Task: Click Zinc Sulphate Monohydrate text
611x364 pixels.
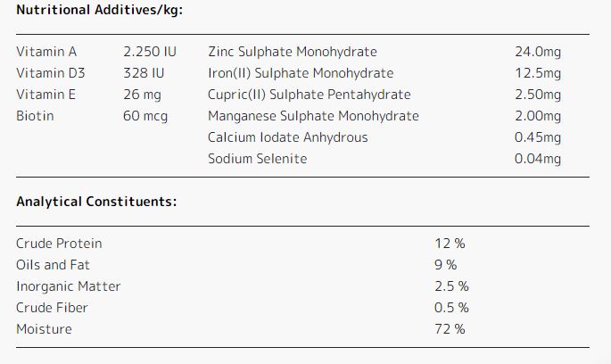Action: [293, 52]
